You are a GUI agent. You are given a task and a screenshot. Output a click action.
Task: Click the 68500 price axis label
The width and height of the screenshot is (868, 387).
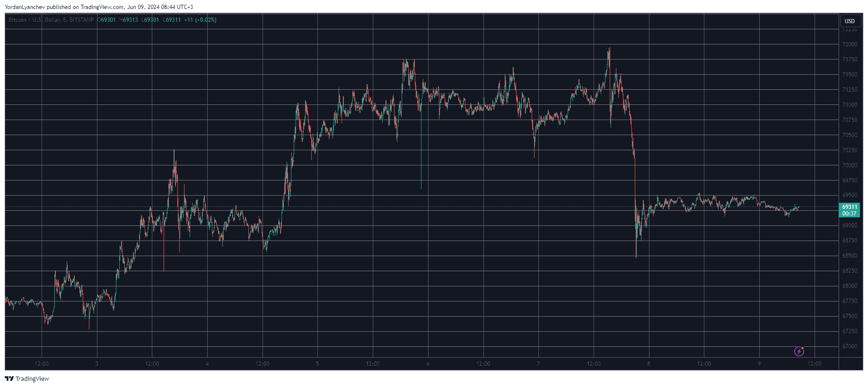[x=850, y=256]
